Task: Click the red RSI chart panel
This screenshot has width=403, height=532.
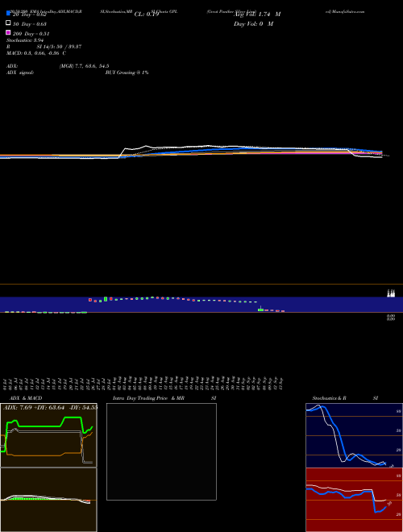Action: pyautogui.click(x=354, y=500)
